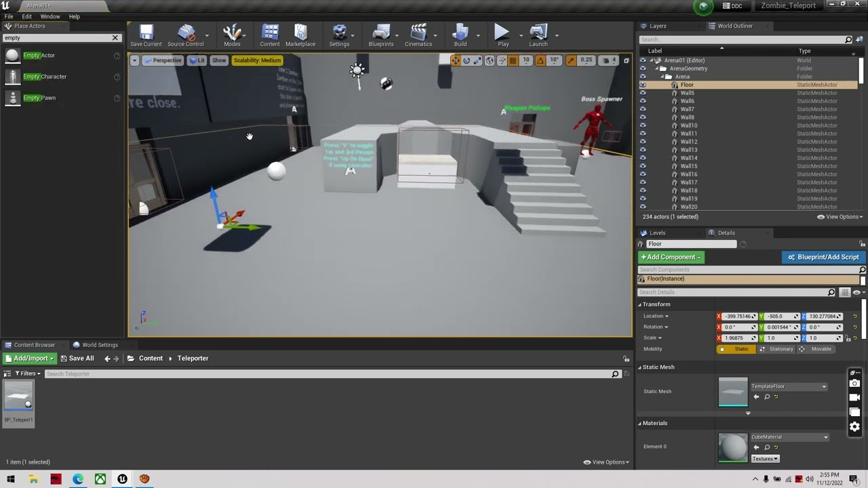Open the Blueprints toolbar button

pyautogui.click(x=381, y=35)
